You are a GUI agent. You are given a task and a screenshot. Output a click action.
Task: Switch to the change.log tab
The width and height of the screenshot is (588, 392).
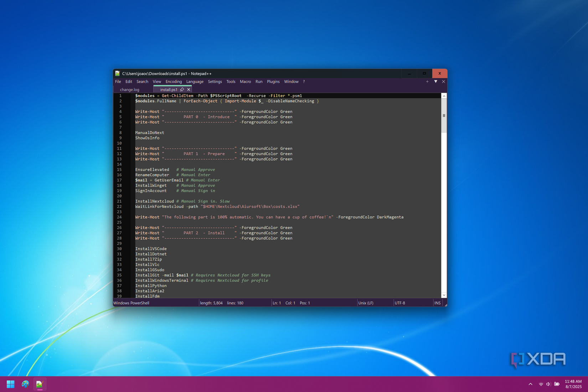(129, 89)
